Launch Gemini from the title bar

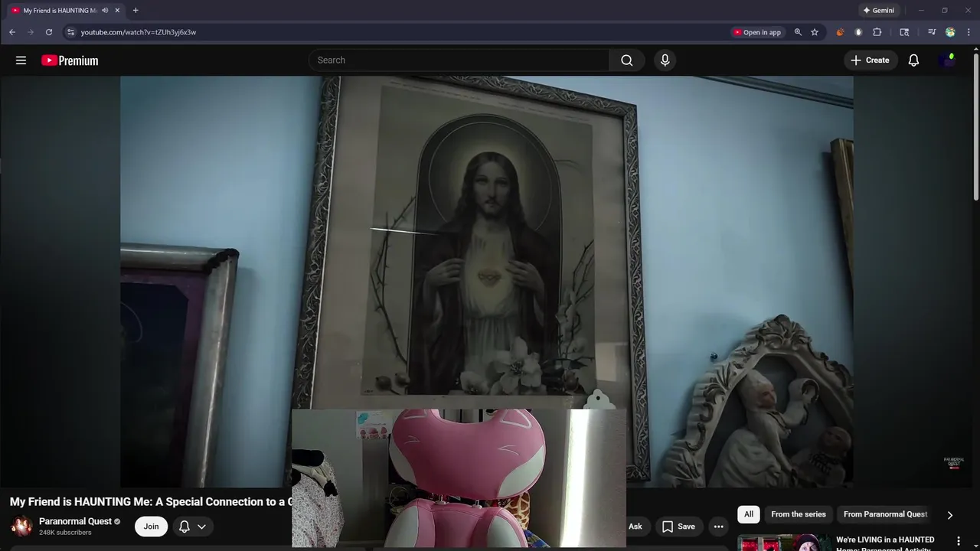878,11
